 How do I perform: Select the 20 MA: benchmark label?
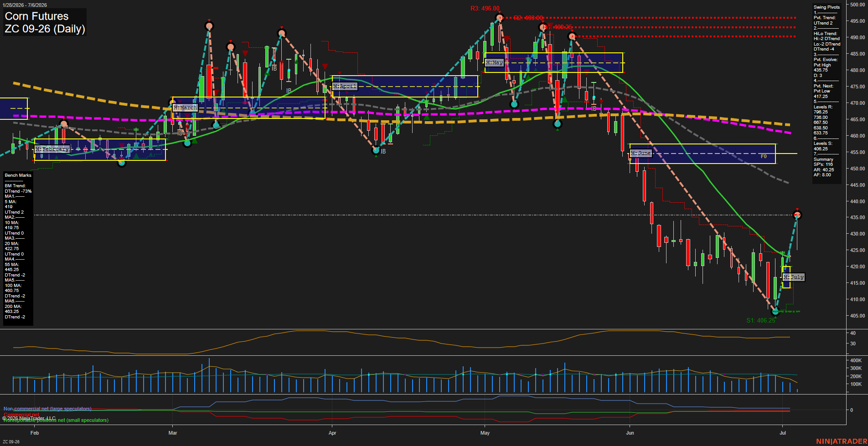click(12, 244)
